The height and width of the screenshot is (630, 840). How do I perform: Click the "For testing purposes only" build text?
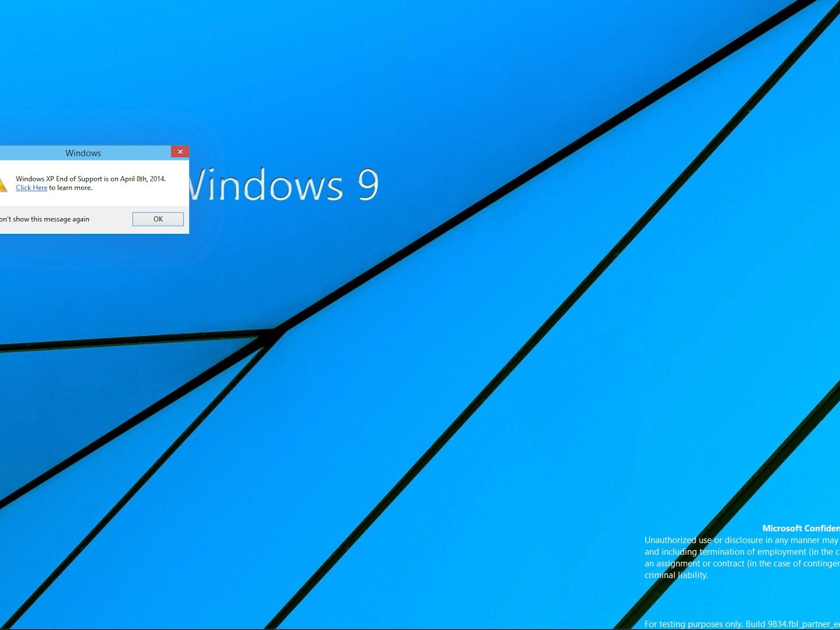point(742,624)
